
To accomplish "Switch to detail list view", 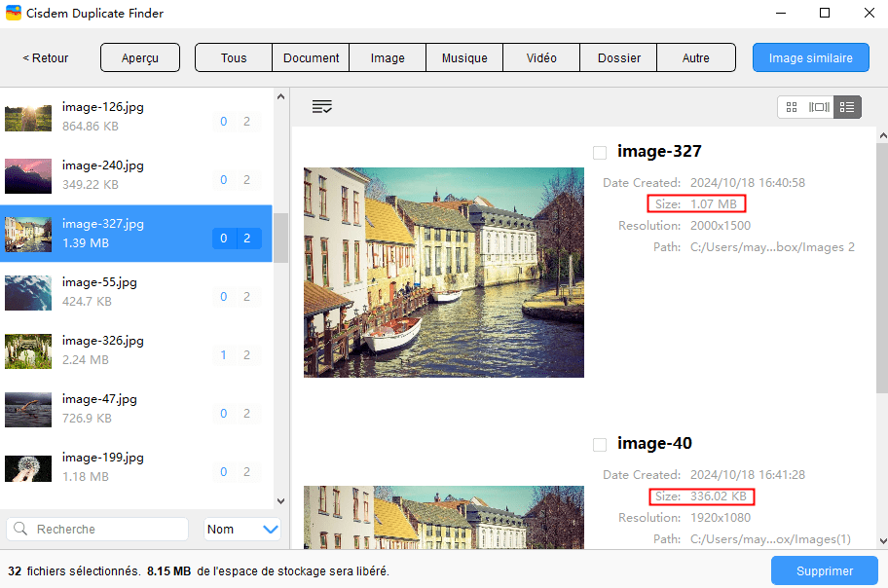I will point(847,107).
